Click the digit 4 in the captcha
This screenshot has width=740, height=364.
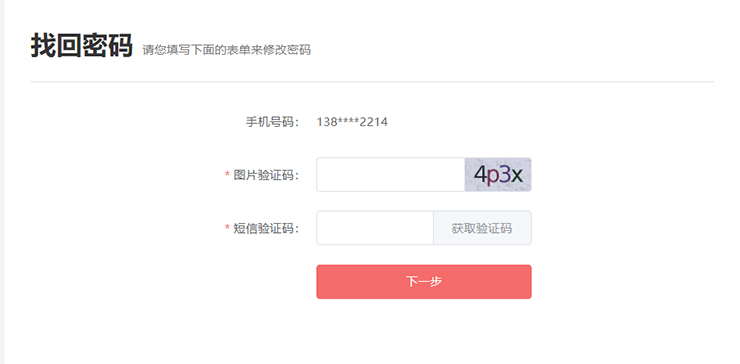coord(480,174)
